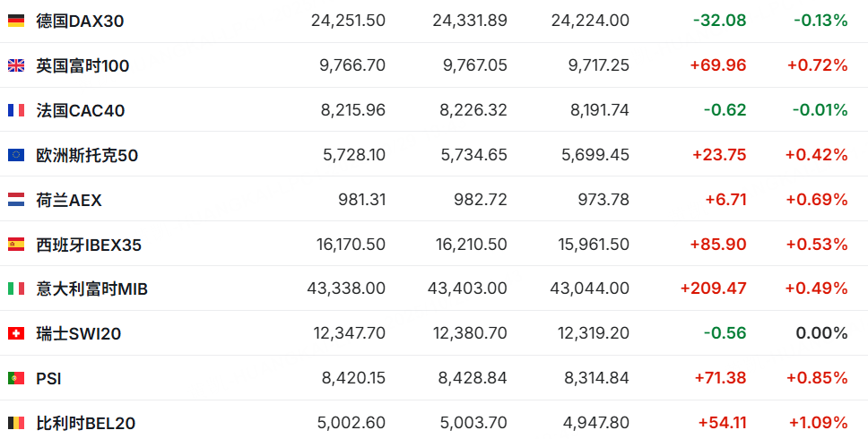Open the 意大利富时MIB index link
This screenshot has height=439, width=868.
[x=91, y=288]
